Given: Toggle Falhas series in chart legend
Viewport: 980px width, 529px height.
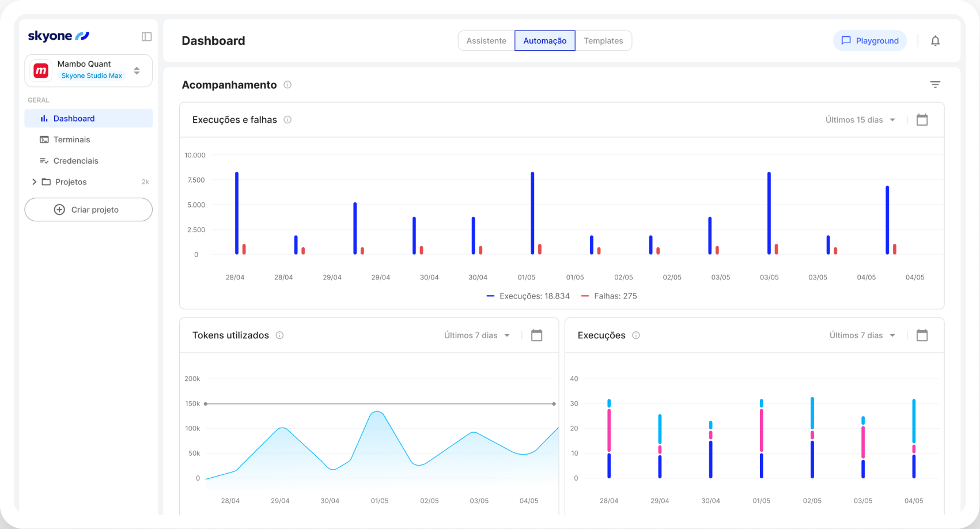Looking at the screenshot, I should point(609,296).
